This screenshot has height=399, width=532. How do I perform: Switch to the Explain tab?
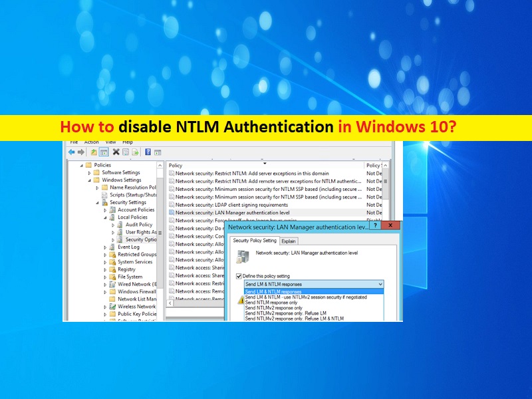(288, 241)
